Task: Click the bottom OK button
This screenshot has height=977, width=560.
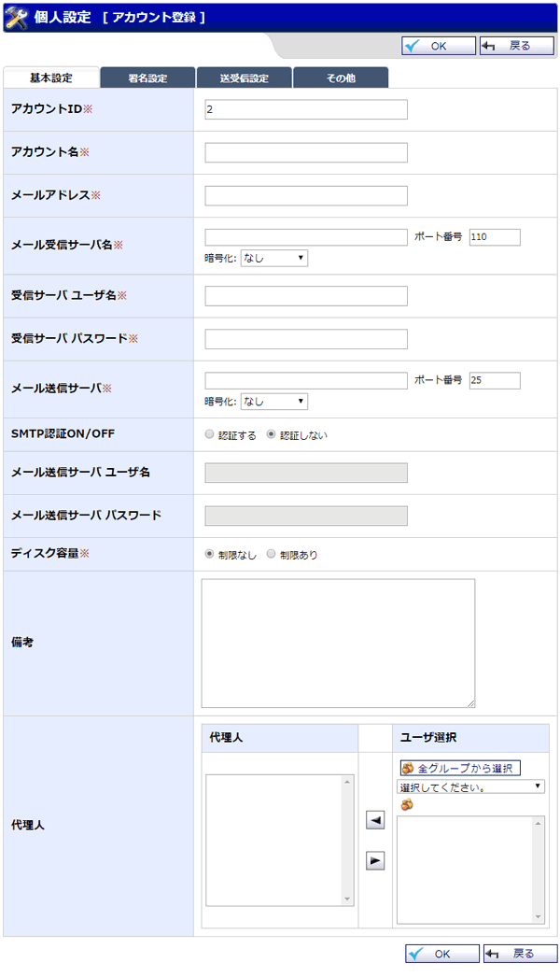Action: pos(442,954)
